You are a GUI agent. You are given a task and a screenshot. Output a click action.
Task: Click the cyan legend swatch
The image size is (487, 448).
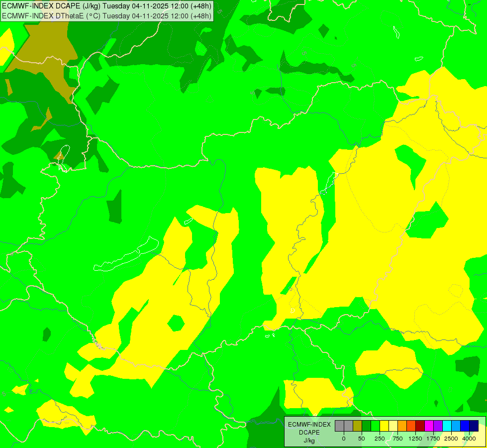tap(447, 426)
